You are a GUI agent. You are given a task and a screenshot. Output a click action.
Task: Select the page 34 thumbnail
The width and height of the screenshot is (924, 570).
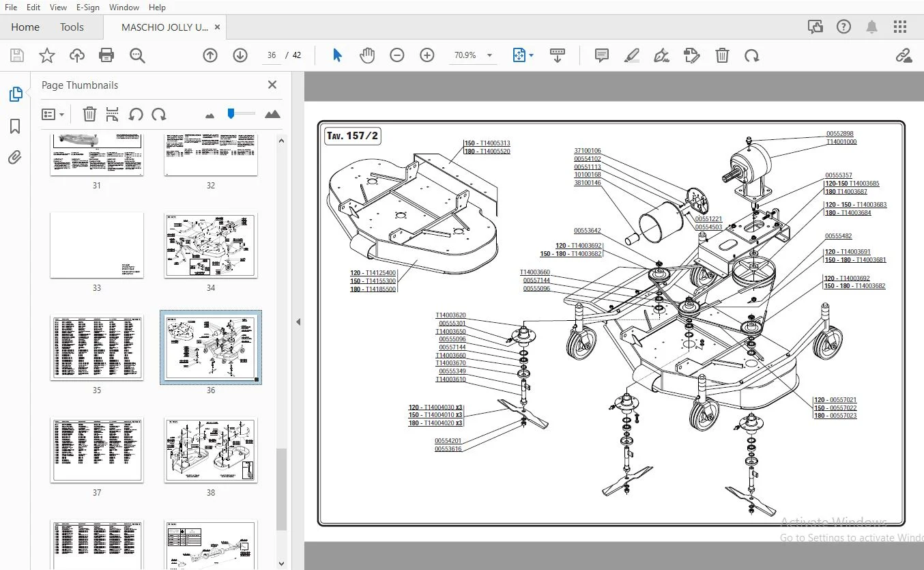pos(210,245)
